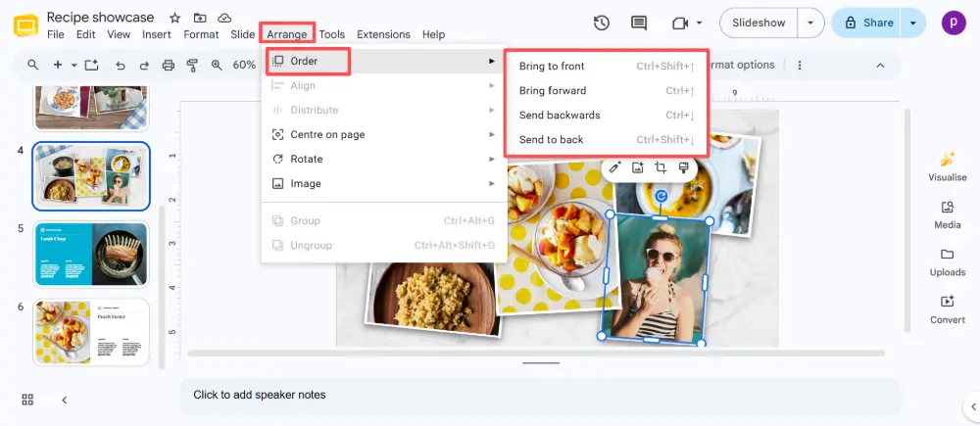Open version history clock icon
Image resolution: width=980 pixels, height=426 pixels.
coord(602,24)
